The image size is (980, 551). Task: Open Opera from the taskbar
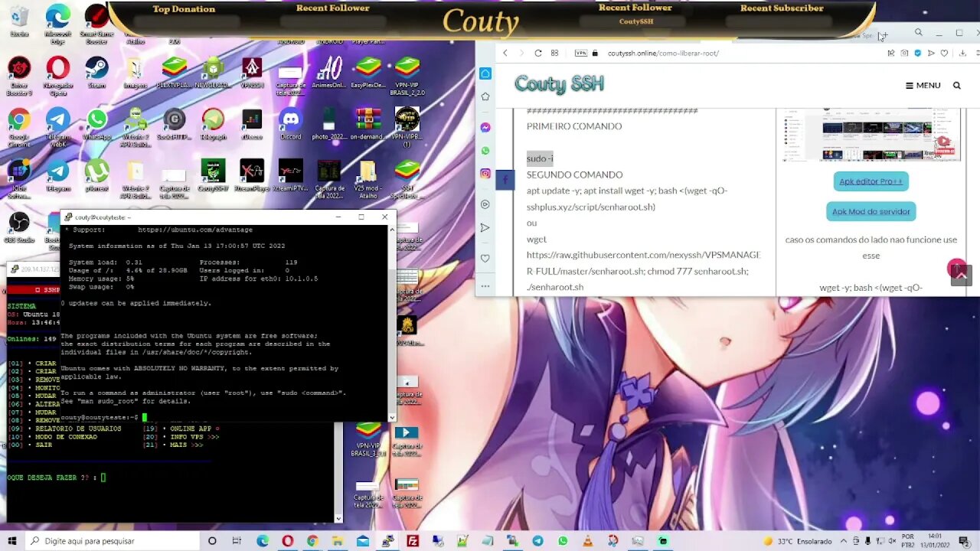click(x=287, y=541)
